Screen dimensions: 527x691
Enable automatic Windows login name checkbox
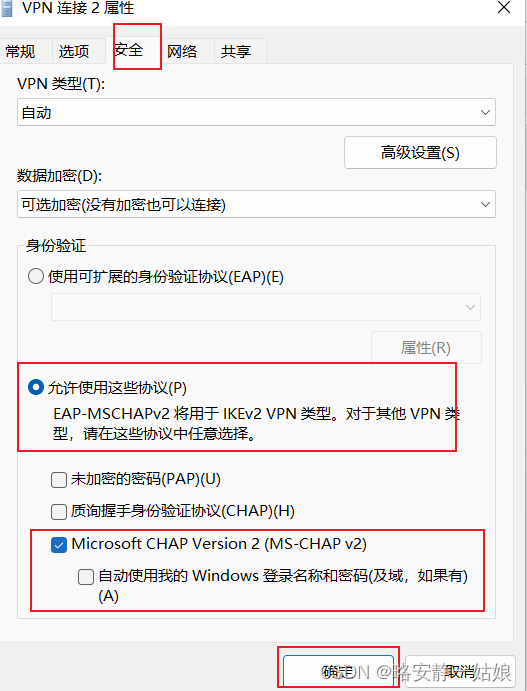tap(86, 577)
